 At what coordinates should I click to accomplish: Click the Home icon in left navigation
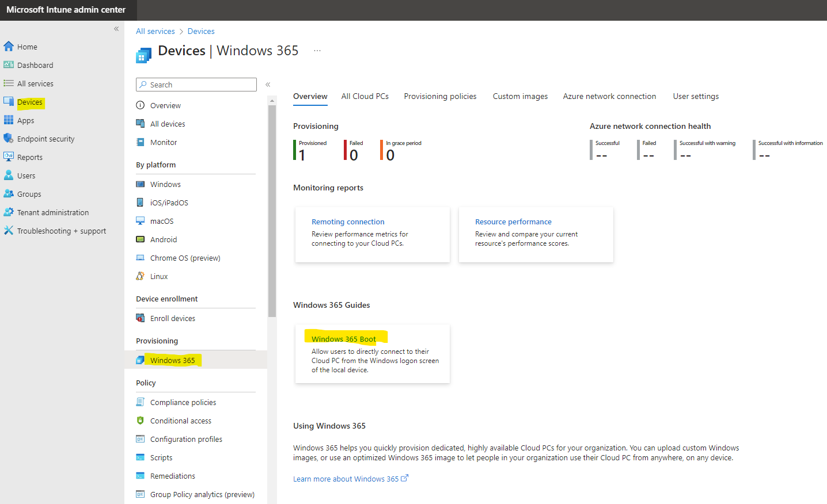click(x=9, y=47)
